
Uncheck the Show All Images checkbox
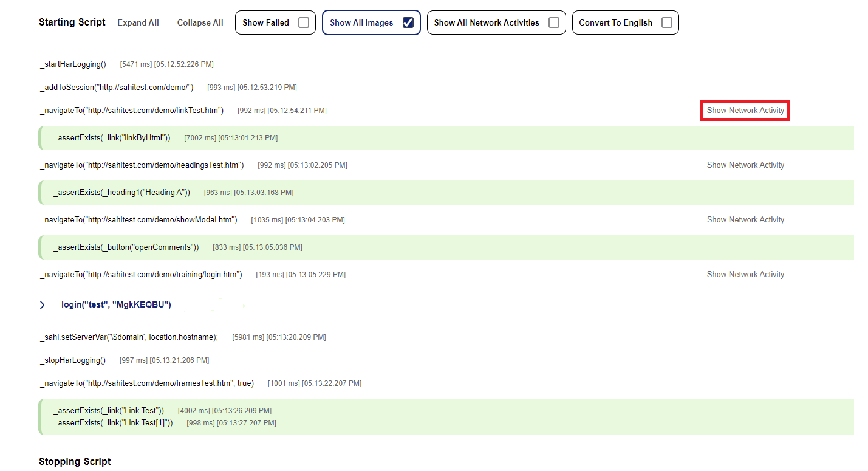pos(408,23)
